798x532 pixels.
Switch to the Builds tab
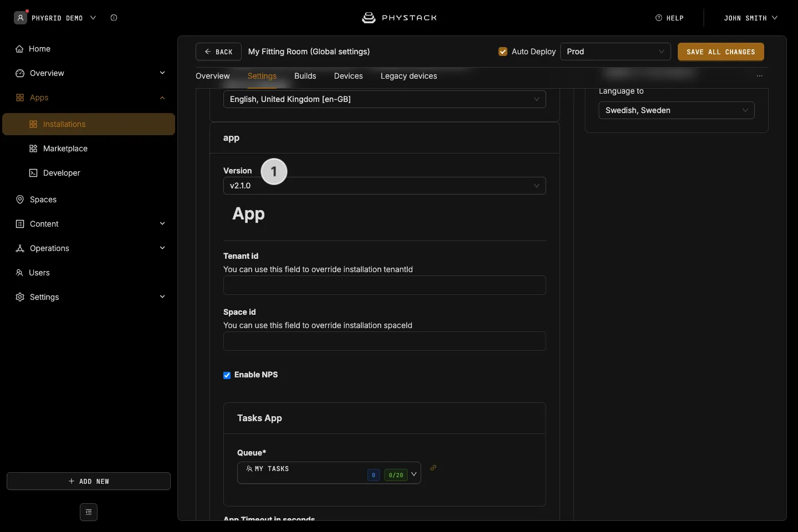point(305,76)
